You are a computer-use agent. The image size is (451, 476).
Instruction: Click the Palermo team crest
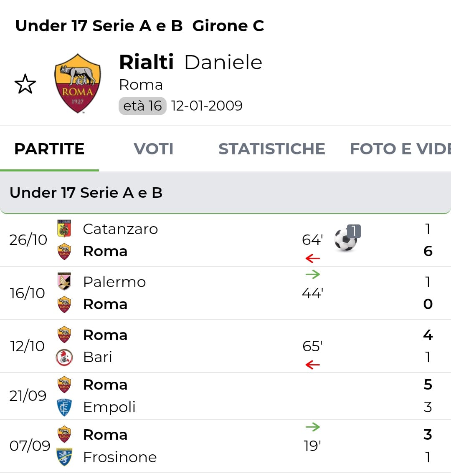click(x=64, y=282)
